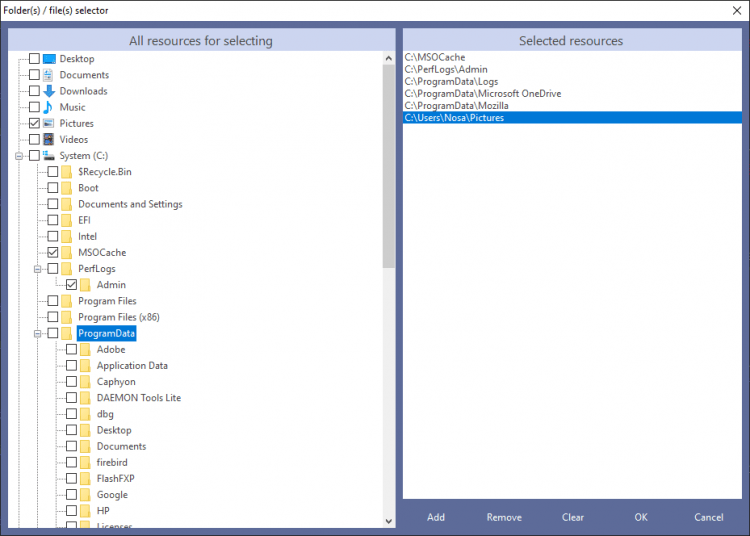Click the Adobe folder icon
This screenshot has height=536, width=750.
click(85, 350)
